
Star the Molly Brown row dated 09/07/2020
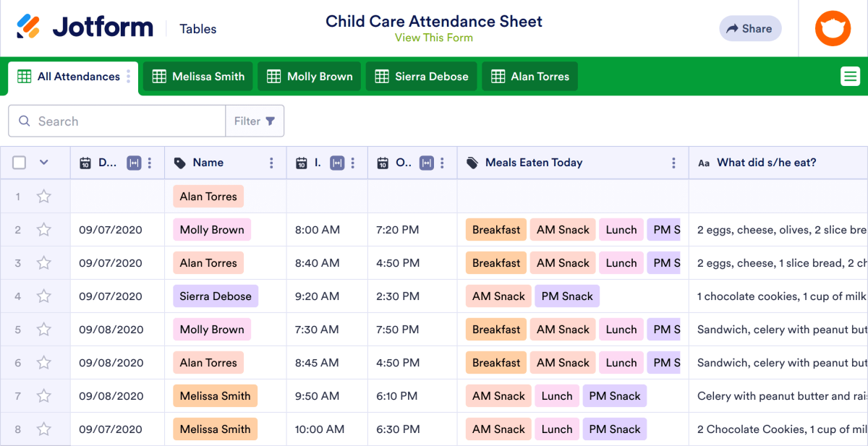(43, 229)
